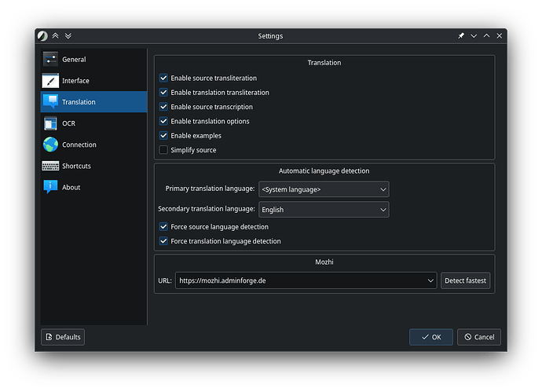Open Connection settings globe icon
Screen dimensions: 542x392
[x=50, y=145]
